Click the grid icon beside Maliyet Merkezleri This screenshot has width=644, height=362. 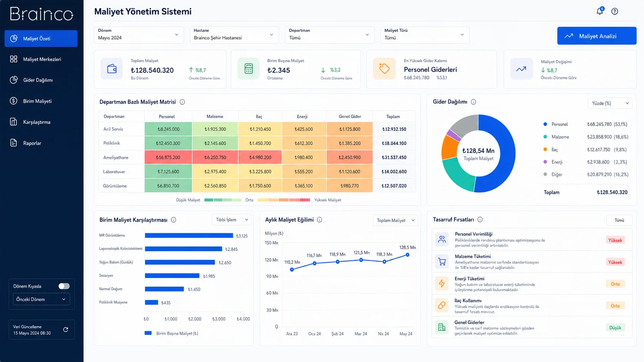13,59
